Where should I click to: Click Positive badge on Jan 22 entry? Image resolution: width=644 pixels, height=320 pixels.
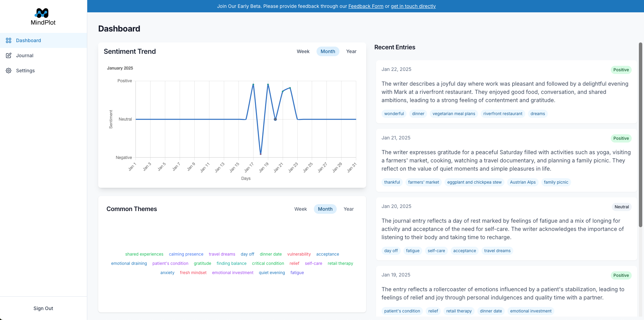click(x=621, y=70)
